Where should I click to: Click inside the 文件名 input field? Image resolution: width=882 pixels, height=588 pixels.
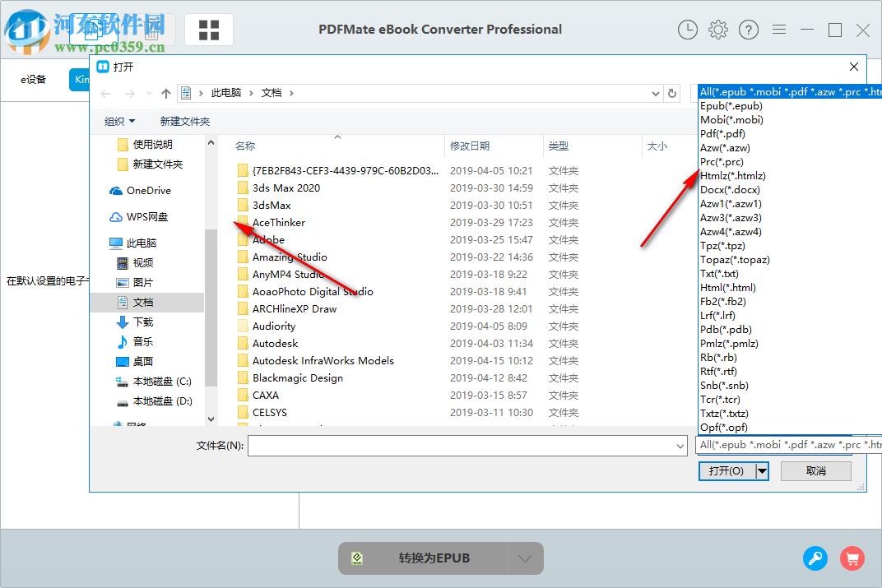coord(461,445)
